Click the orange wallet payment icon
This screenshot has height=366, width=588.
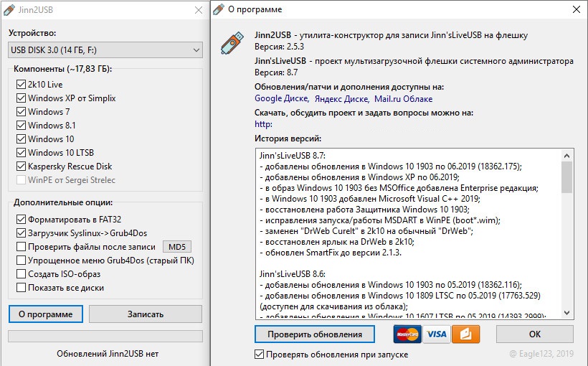click(x=464, y=334)
